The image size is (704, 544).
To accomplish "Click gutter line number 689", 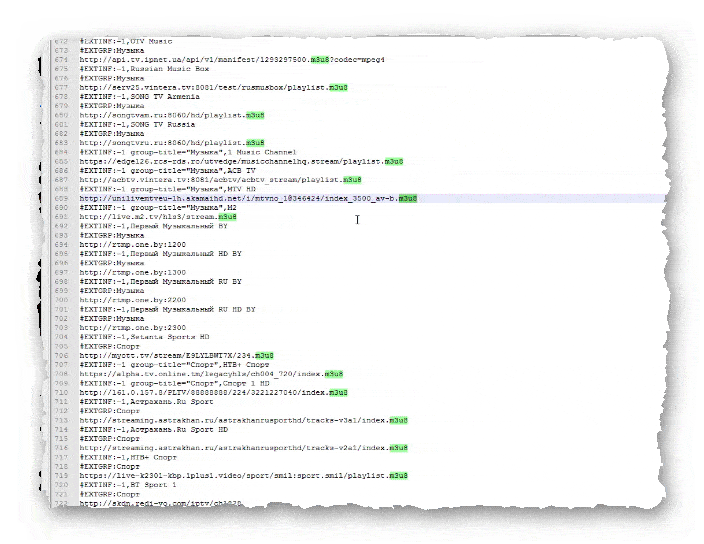I will click(x=61, y=198).
